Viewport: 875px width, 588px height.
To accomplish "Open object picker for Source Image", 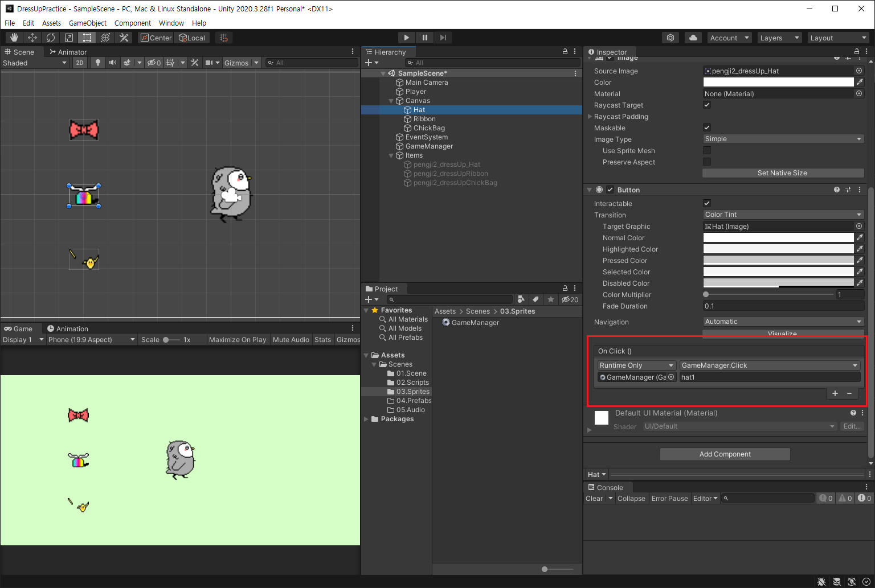I will pyautogui.click(x=859, y=71).
